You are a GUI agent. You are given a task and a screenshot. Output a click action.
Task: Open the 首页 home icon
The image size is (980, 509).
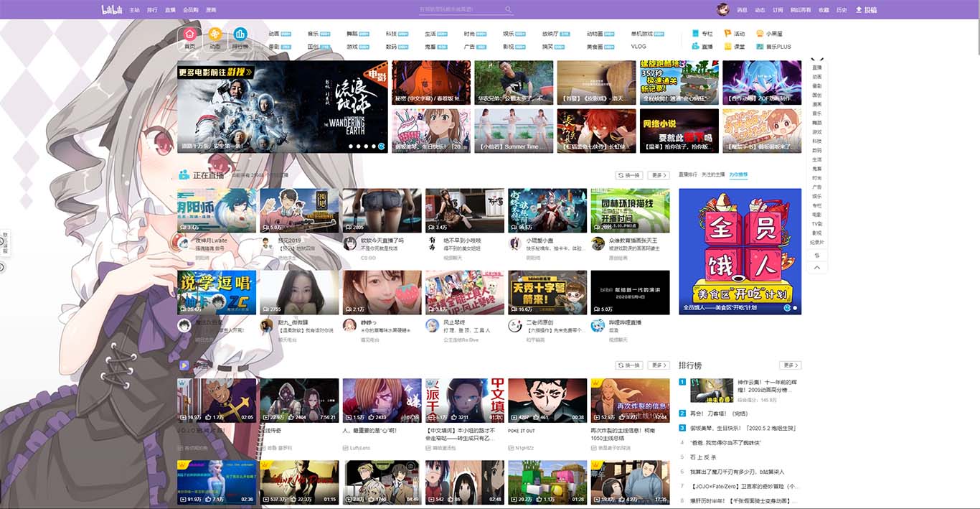click(x=189, y=34)
